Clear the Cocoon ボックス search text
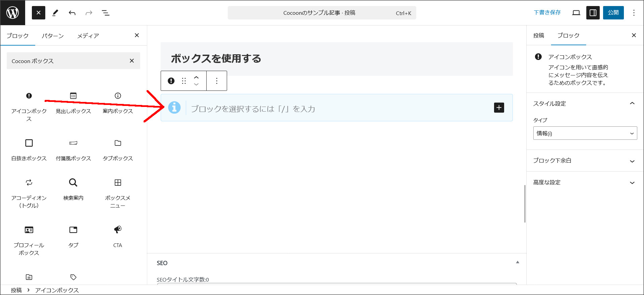This screenshot has width=644, height=295. (x=132, y=61)
